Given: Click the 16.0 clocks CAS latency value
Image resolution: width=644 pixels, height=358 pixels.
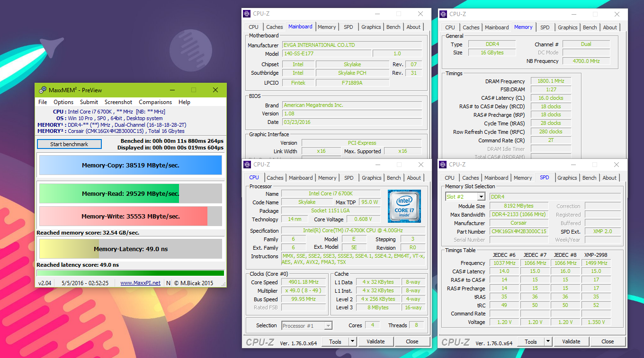Looking at the screenshot, I should pos(551,98).
